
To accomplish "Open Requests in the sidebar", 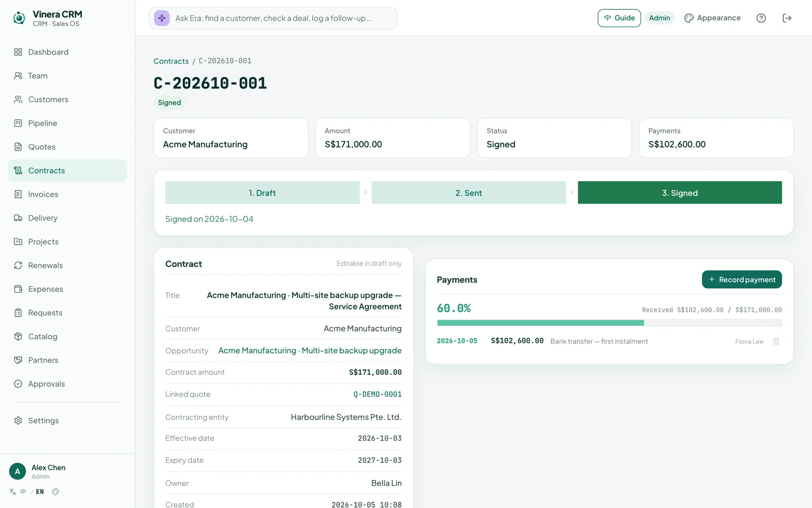I will coord(67,313).
